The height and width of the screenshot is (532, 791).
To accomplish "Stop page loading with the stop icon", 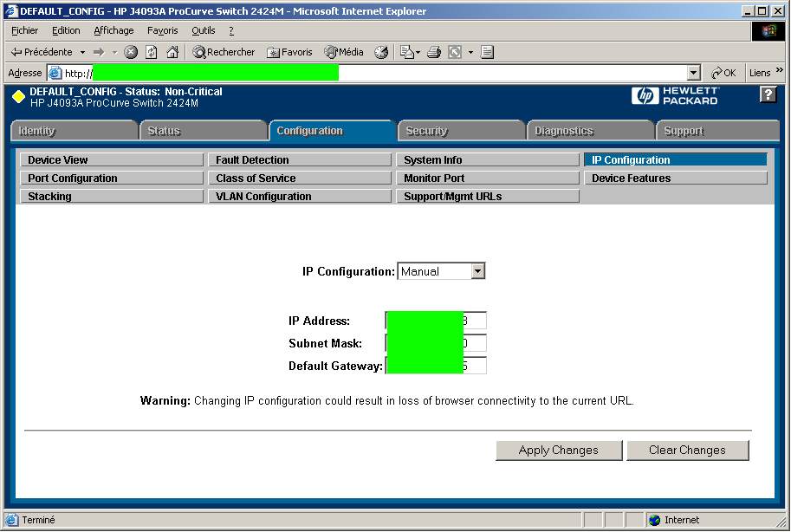I will point(131,52).
